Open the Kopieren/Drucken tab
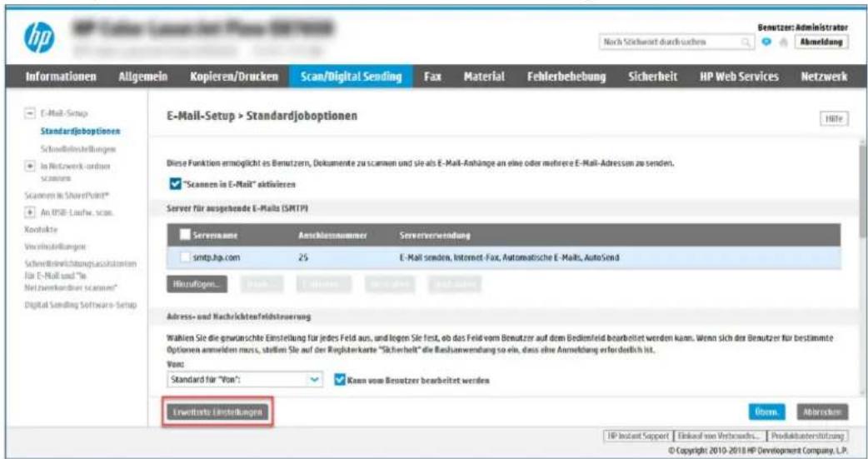This screenshot has height=459, width=868. point(233,77)
